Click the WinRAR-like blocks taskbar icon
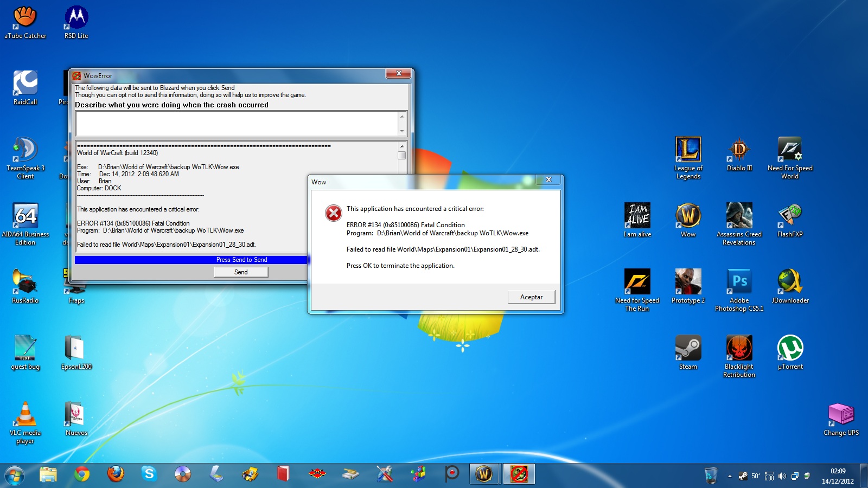This screenshot has width=868, height=488. pos(418,474)
